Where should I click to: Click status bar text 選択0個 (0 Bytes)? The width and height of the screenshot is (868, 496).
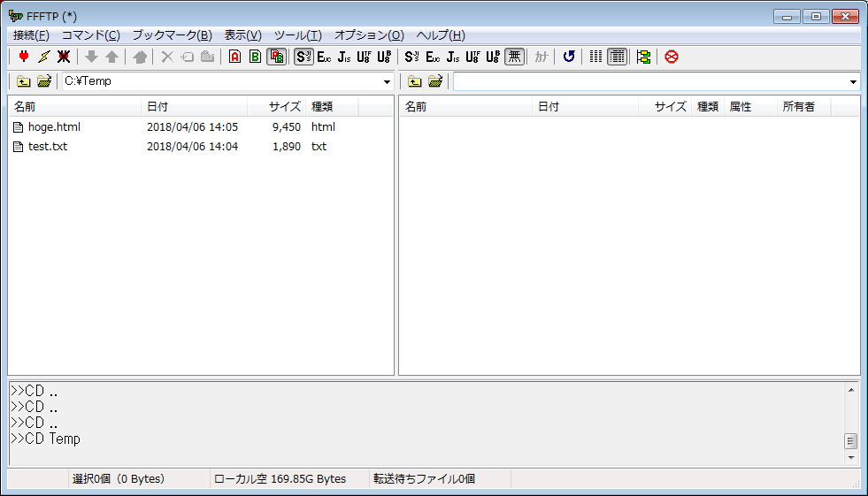tap(119, 479)
